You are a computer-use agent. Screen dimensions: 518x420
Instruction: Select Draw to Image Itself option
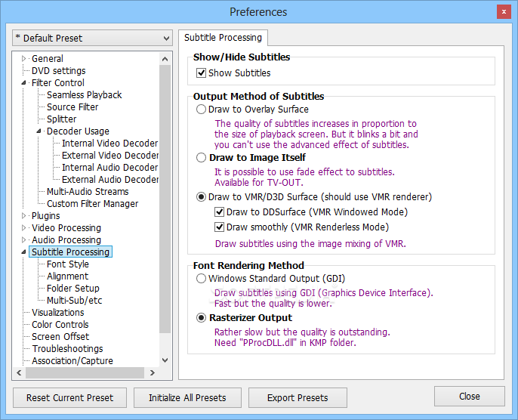tap(201, 158)
